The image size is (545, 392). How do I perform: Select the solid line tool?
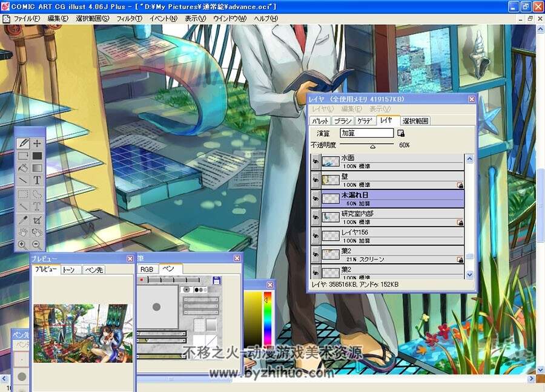pyautogui.click(x=23, y=180)
